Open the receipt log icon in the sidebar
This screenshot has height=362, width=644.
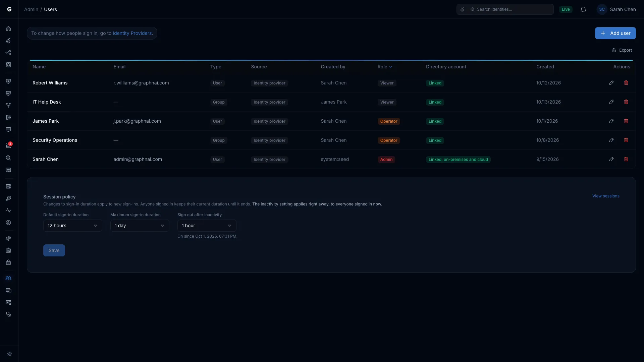coord(8,170)
